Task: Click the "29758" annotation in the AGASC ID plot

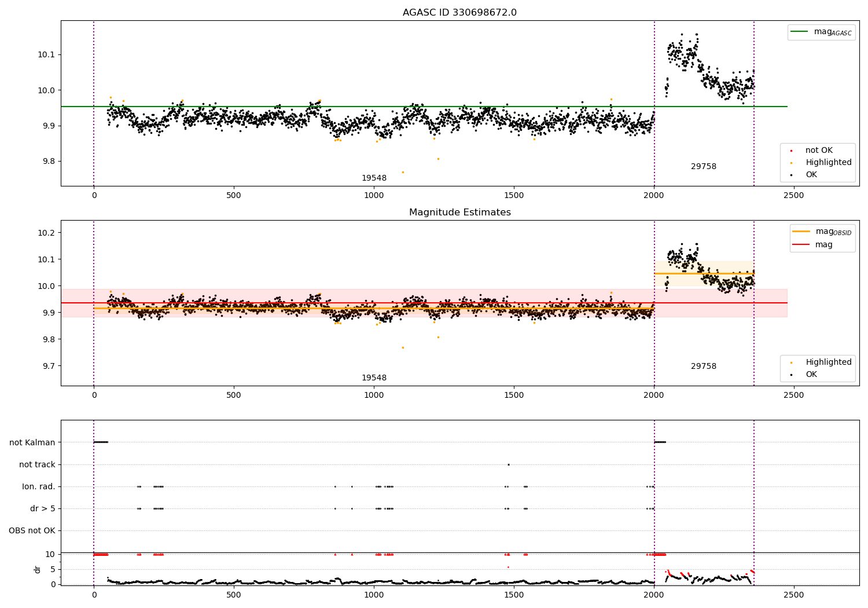Action: pyautogui.click(x=704, y=167)
